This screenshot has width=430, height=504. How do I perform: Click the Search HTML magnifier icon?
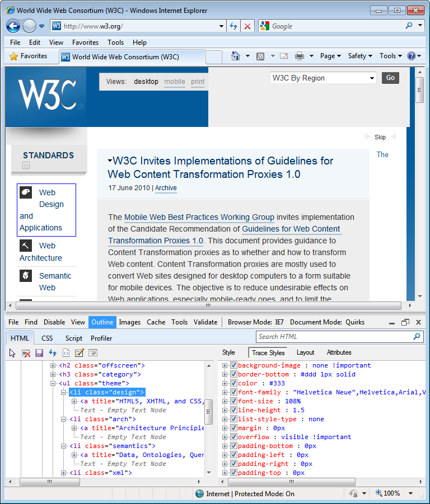coord(417,337)
